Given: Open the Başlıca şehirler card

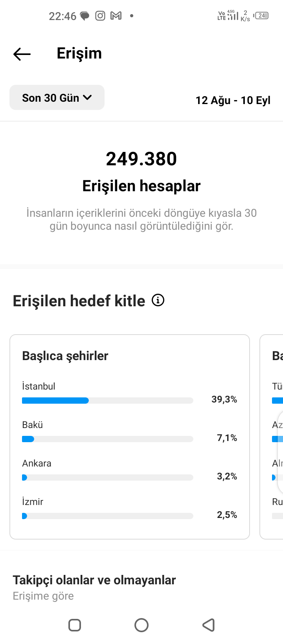Looking at the screenshot, I should (130, 437).
